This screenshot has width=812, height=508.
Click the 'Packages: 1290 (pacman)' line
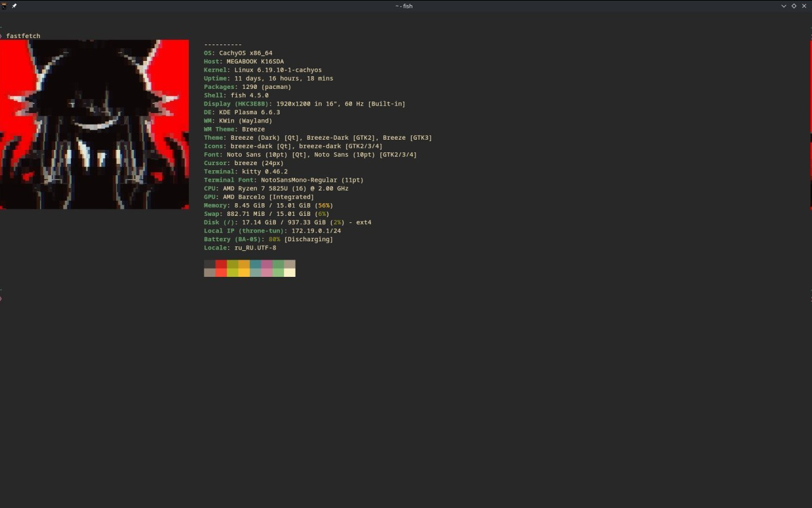tap(247, 87)
